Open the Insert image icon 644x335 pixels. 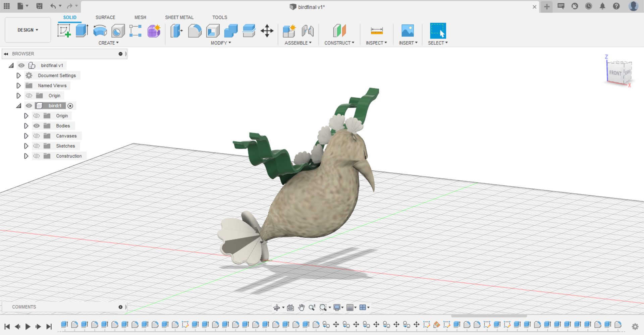pyautogui.click(x=408, y=31)
